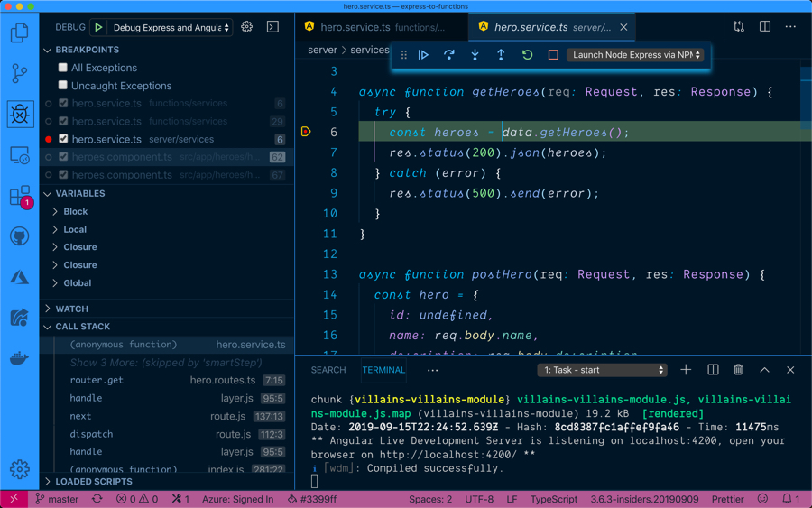This screenshot has height=508, width=812.
Task: Stop debugging with the red square
Action: [x=553, y=55]
